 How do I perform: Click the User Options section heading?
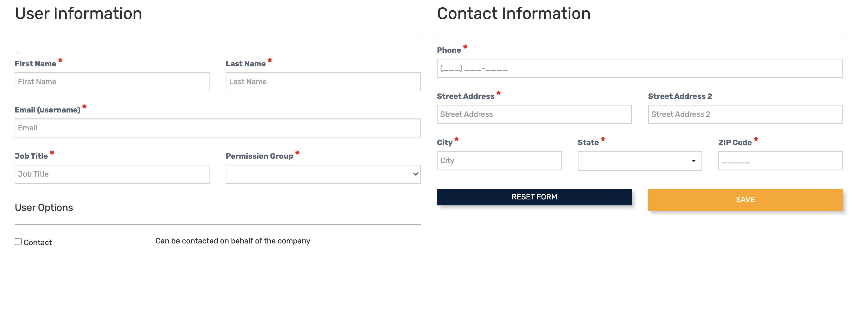click(44, 207)
